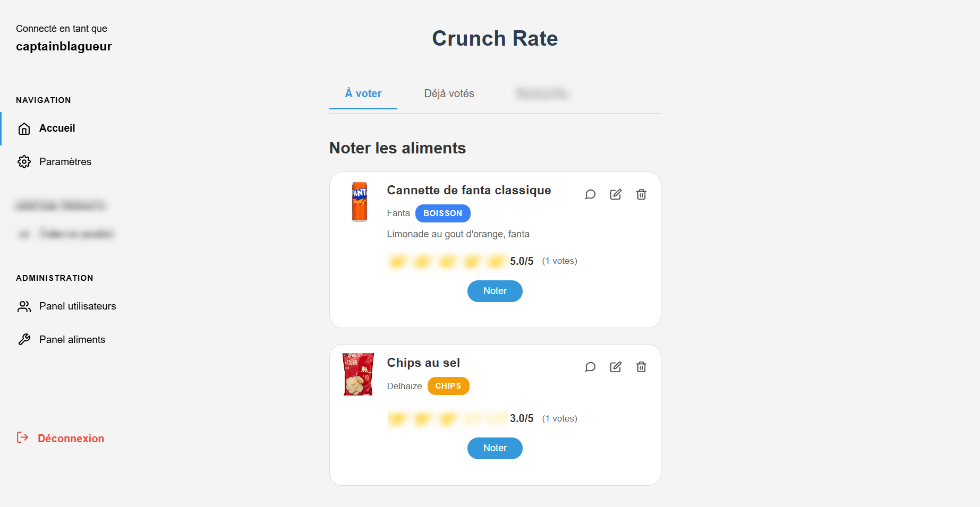Viewport: 980px width, 507px height.
Task: Click the chips bag thumbnail image
Action: click(x=359, y=374)
